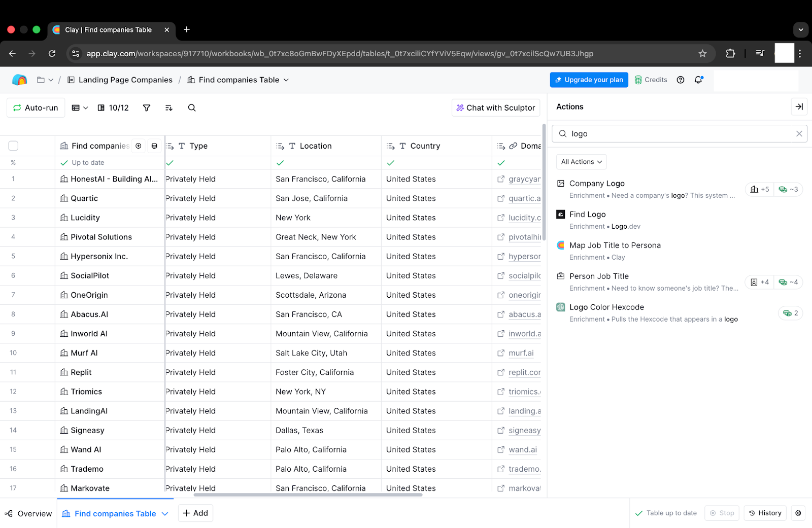Click the database icon on Find companies column
The width and height of the screenshot is (812, 528).
coord(154,146)
